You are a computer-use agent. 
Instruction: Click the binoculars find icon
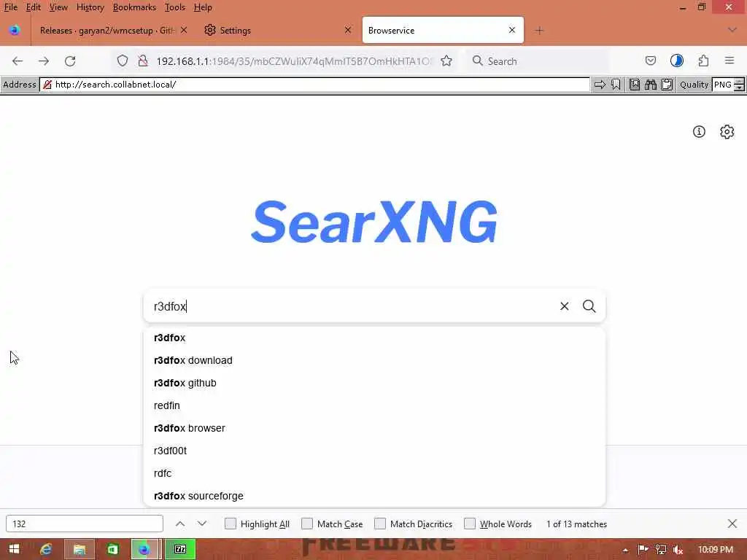(x=650, y=85)
